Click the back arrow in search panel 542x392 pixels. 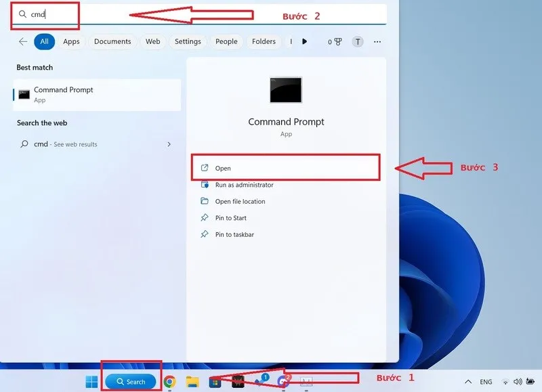click(x=23, y=41)
